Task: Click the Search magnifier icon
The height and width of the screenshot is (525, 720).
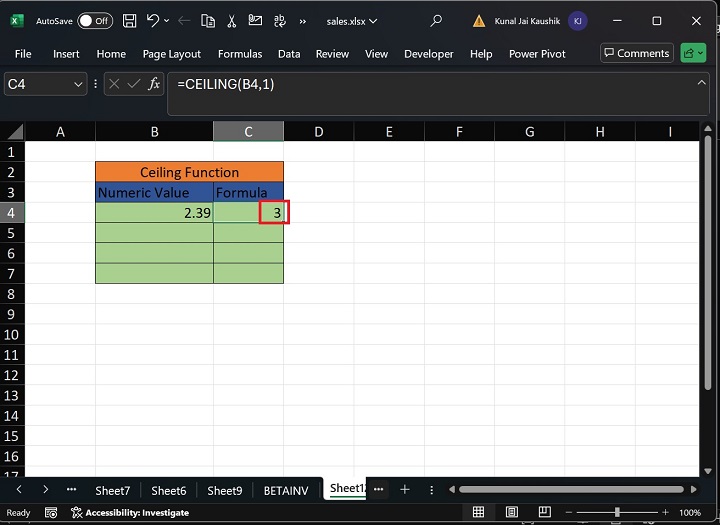Action: pyautogui.click(x=436, y=20)
